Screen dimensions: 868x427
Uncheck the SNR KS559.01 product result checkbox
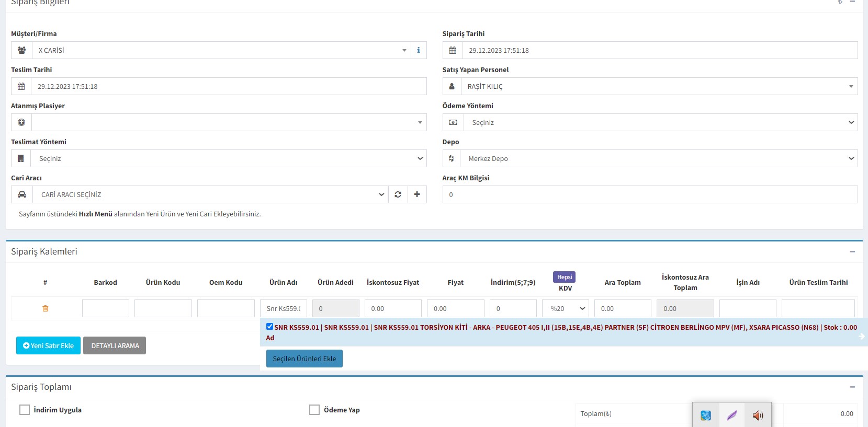click(269, 327)
